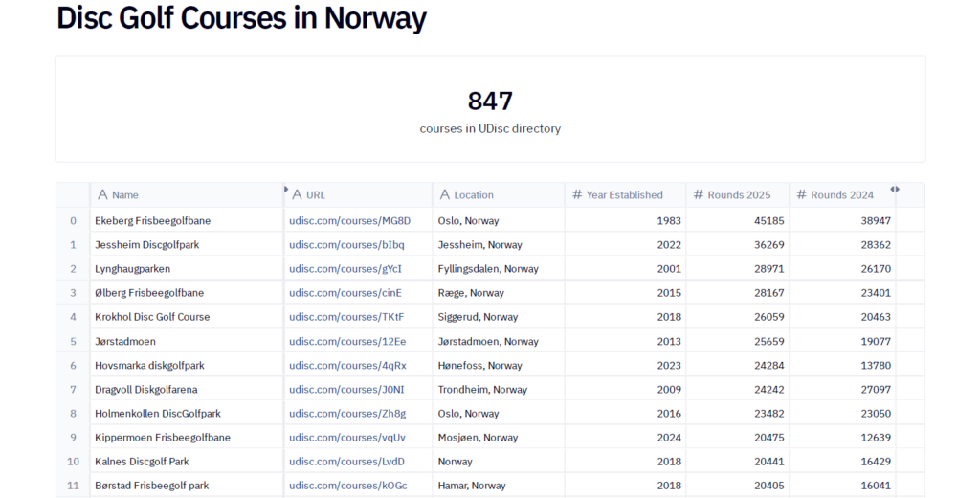
Task: Click the column resize arrows after Rounds 2024
Action: [x=895, y=190]
